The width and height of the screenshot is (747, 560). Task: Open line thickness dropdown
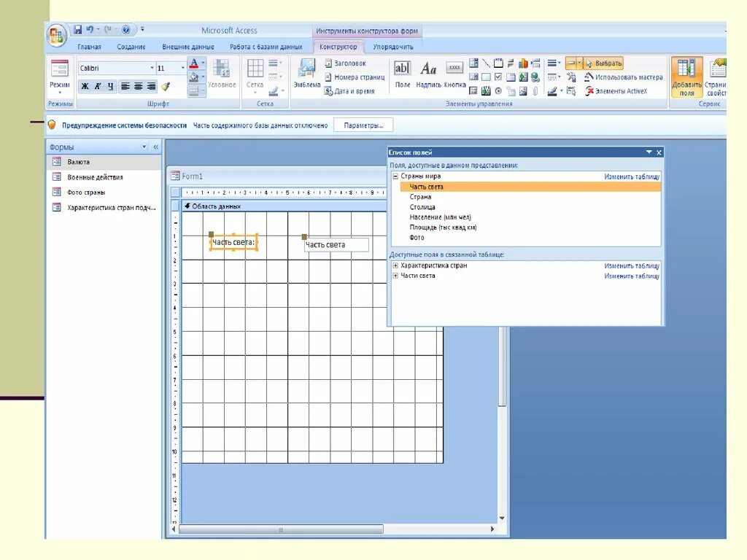tap(554, 63)
